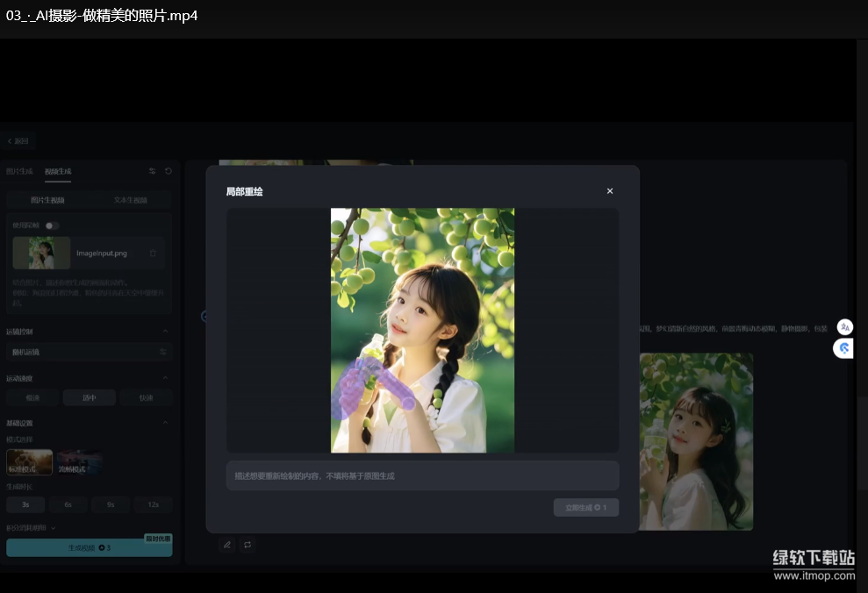Click the ImageInput.png thumbnail
868x593 pixels.
tap(41, 253)
